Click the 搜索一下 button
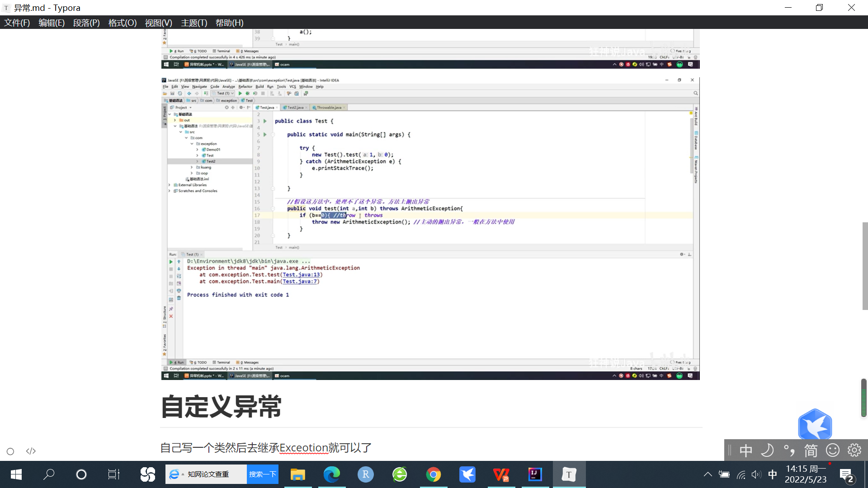The image size is (868, 488). [x=262, y=474]
